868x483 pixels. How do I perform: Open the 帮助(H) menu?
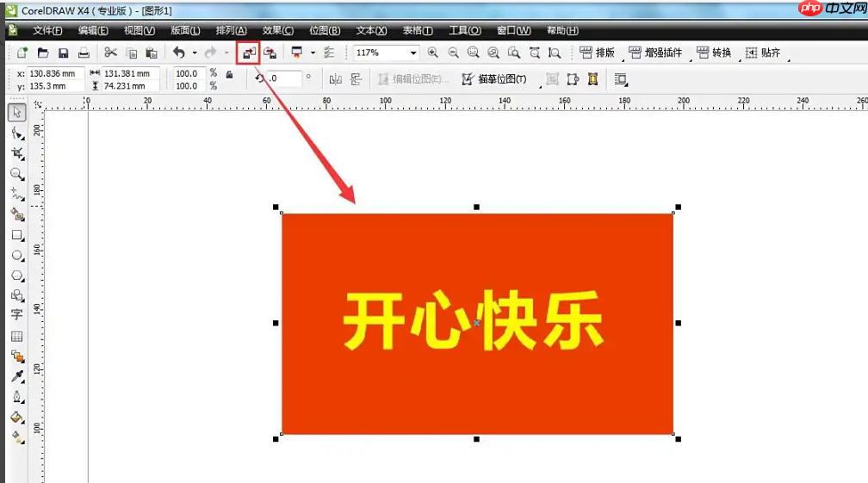point(562,30)
